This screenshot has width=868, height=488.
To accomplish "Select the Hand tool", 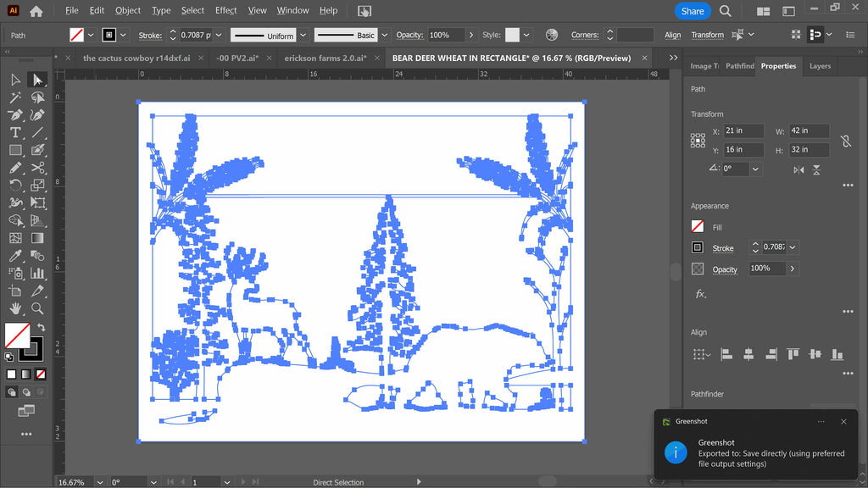I will click(x=15, y=308).
